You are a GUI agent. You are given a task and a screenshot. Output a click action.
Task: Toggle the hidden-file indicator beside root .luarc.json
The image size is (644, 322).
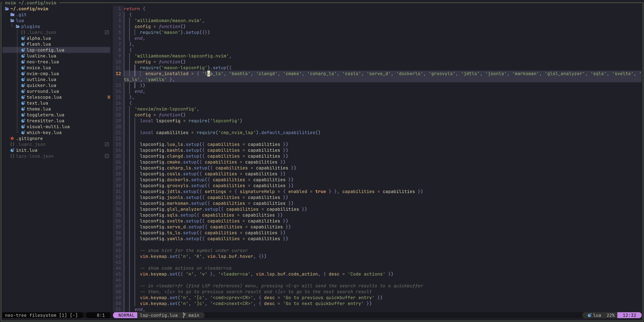point(107,144)
